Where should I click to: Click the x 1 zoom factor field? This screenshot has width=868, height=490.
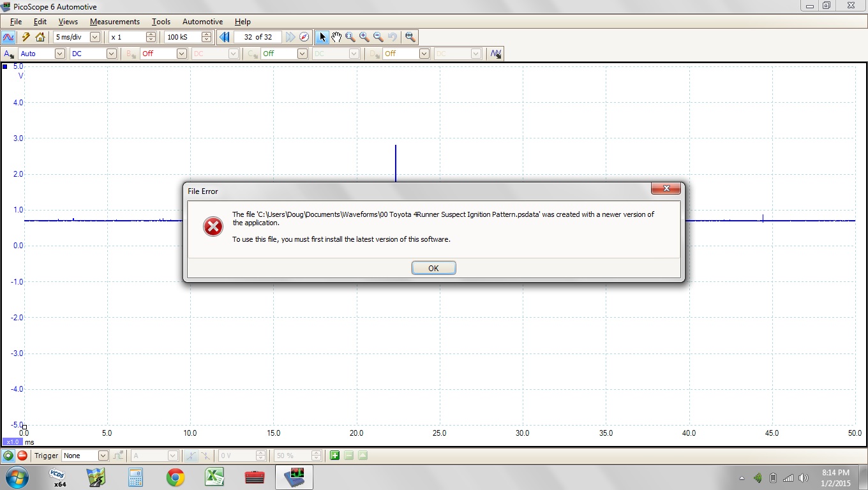127,37
